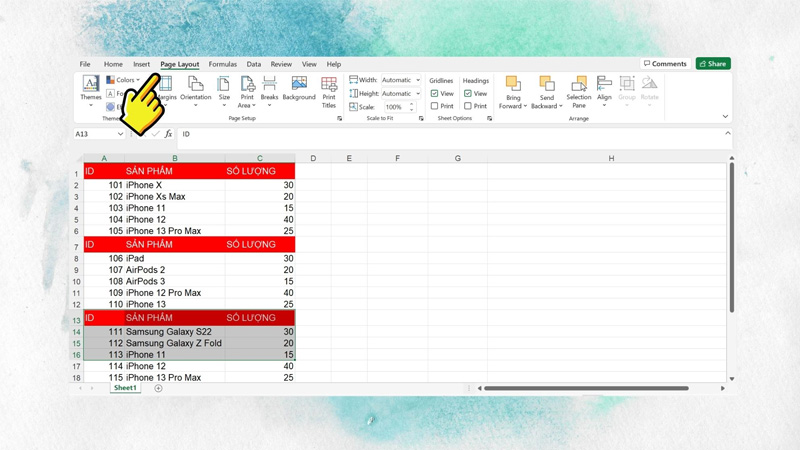Click the Bring Forward icon
Screen dimensions: 800x450
[x=513, y=83]
